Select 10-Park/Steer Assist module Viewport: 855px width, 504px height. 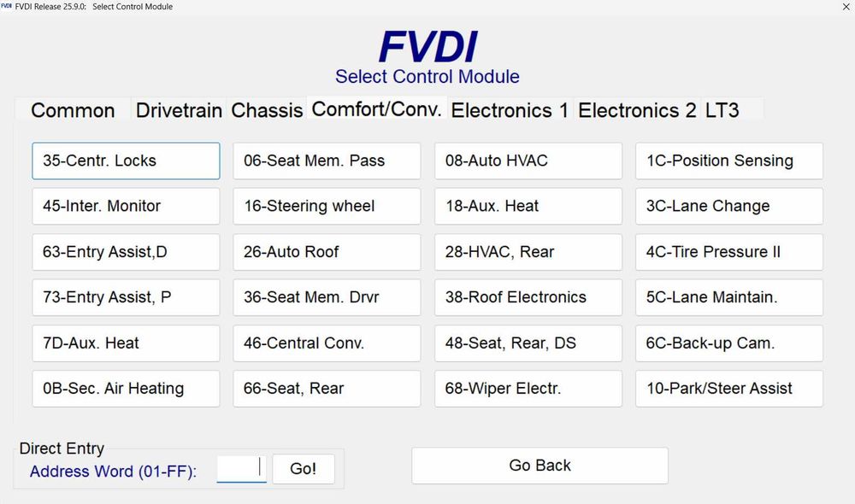pos(728,389)
